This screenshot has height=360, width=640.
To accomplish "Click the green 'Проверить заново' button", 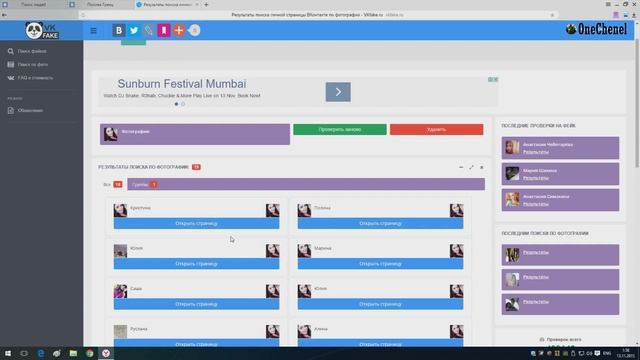I will coord(340,129).
